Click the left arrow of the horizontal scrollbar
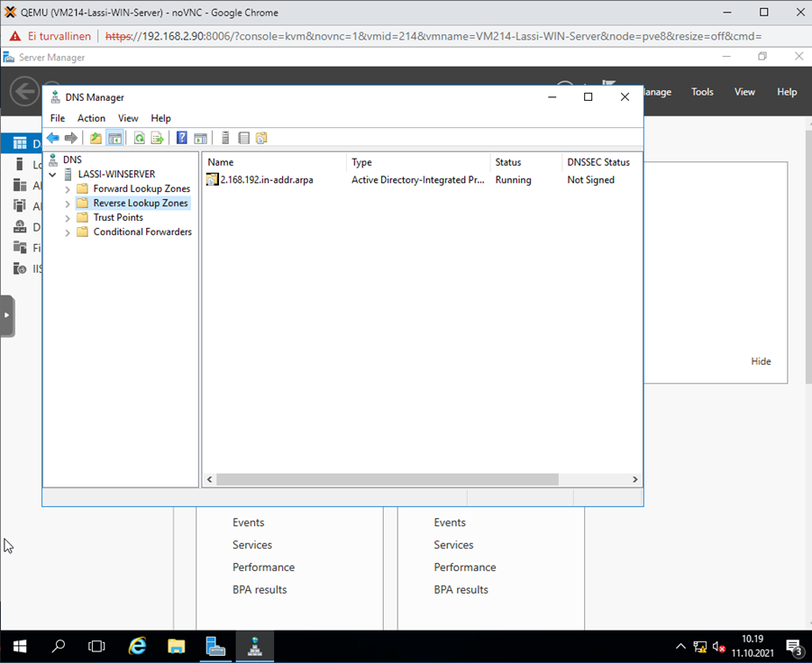The width and height of the screenshot is (812, 663). click(209, 479)
